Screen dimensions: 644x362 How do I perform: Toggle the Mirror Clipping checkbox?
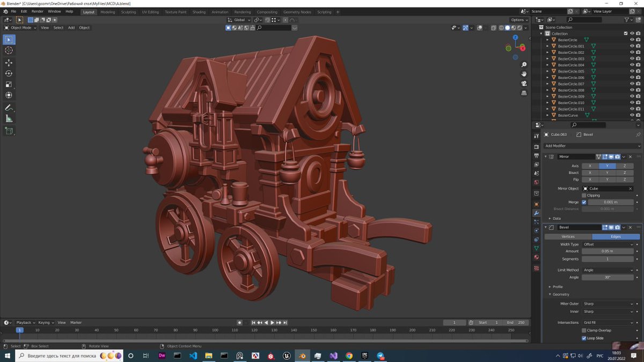tap(584, 195)
